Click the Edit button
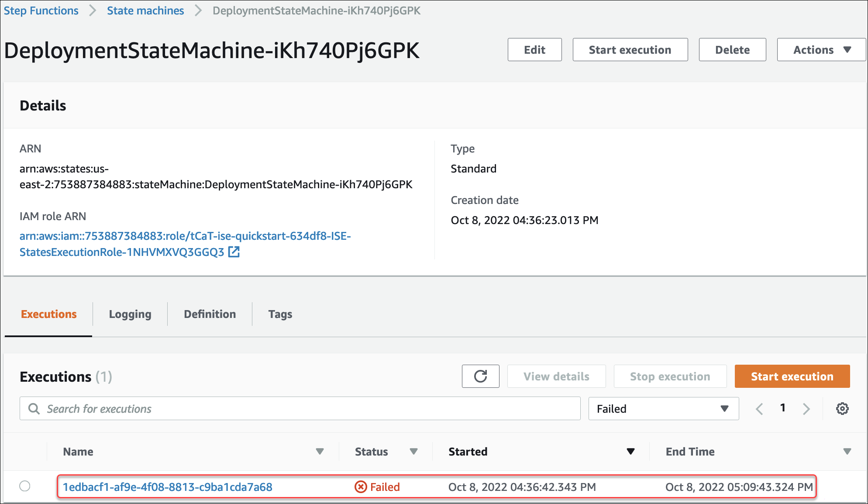 (x=534, y=50)
